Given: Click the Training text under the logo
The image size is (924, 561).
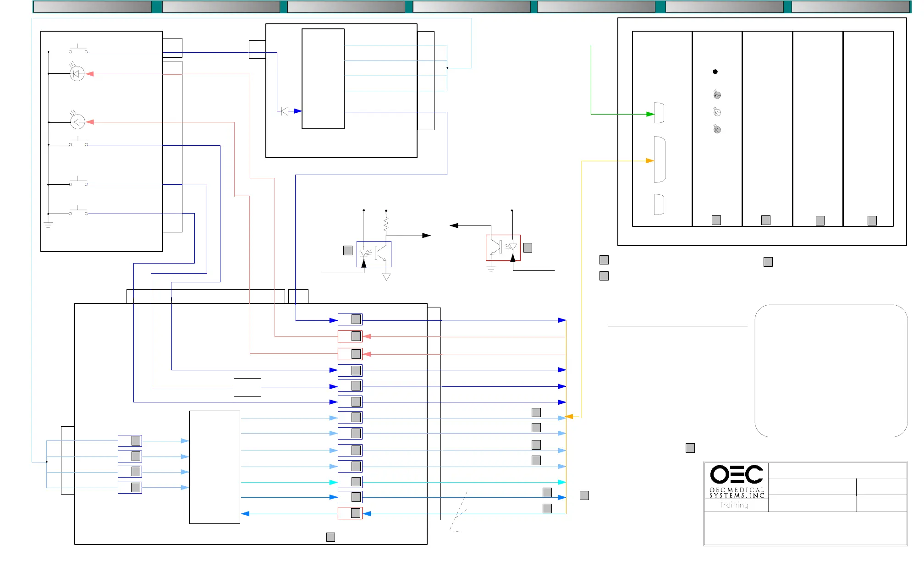Looking at the screenshot, I should (733, 505).
